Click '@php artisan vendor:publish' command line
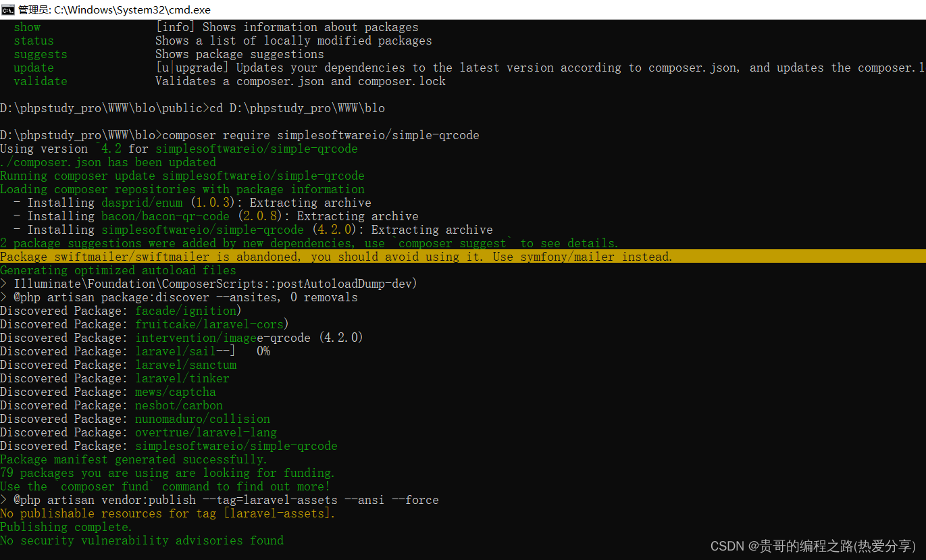 (x=220, y=500)
